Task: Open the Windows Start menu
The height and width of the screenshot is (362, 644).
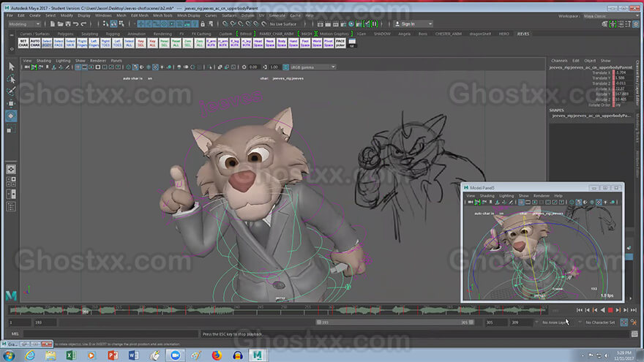Action: coord(9,355)
